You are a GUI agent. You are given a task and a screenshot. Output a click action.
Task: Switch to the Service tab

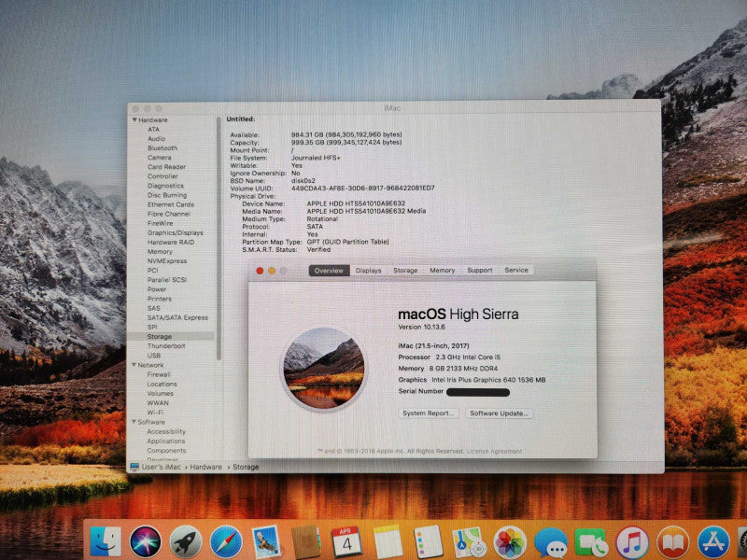(516, 270)
